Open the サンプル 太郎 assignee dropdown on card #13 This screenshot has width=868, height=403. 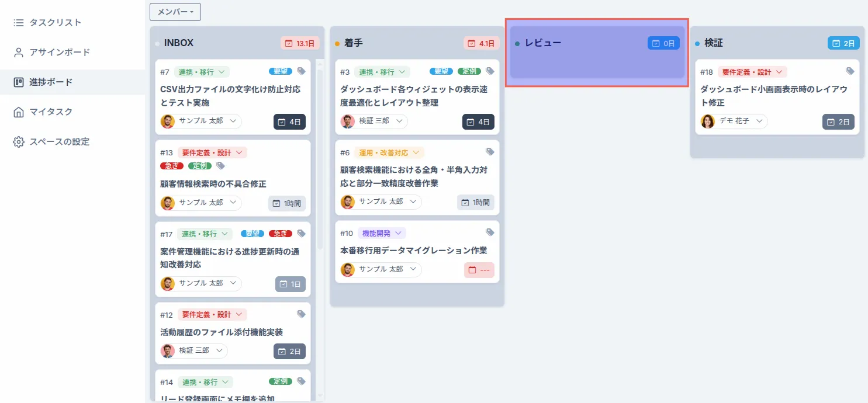[x=200, y=203]
